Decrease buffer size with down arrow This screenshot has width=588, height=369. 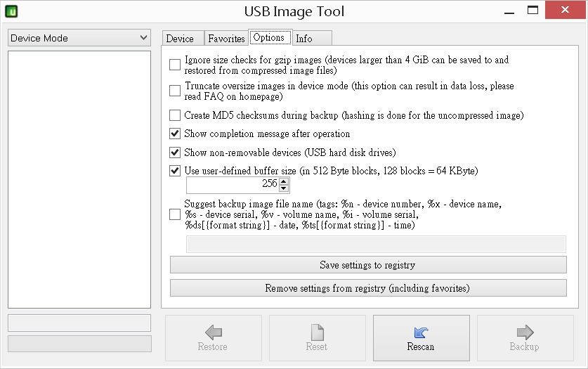[284, 188]
